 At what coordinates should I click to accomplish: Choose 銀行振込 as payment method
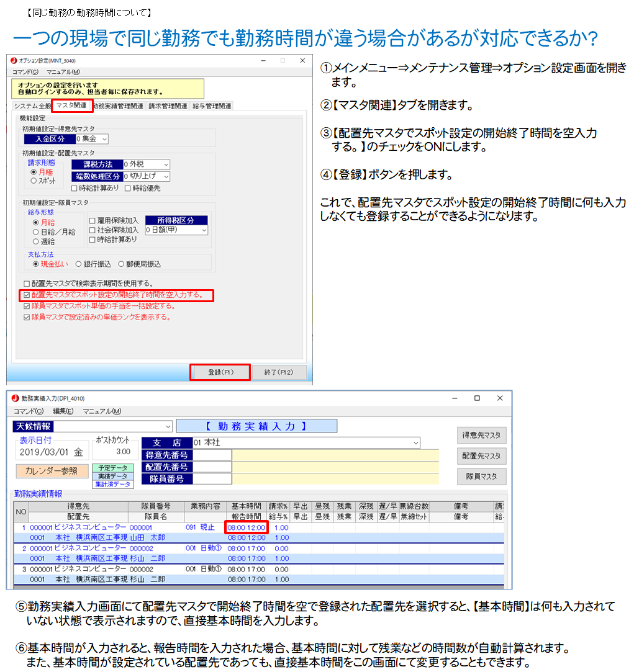tap(78, 264)
